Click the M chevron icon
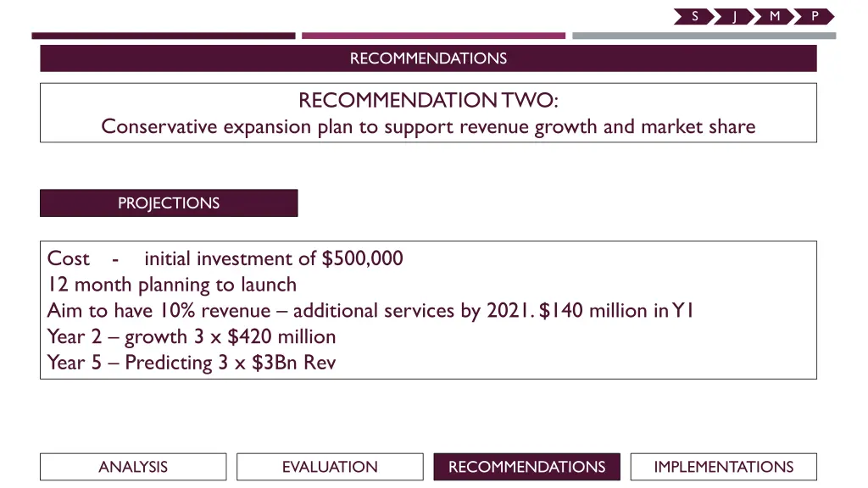The width and height of the screenshot is (868, 488). [x=774, y=17]
